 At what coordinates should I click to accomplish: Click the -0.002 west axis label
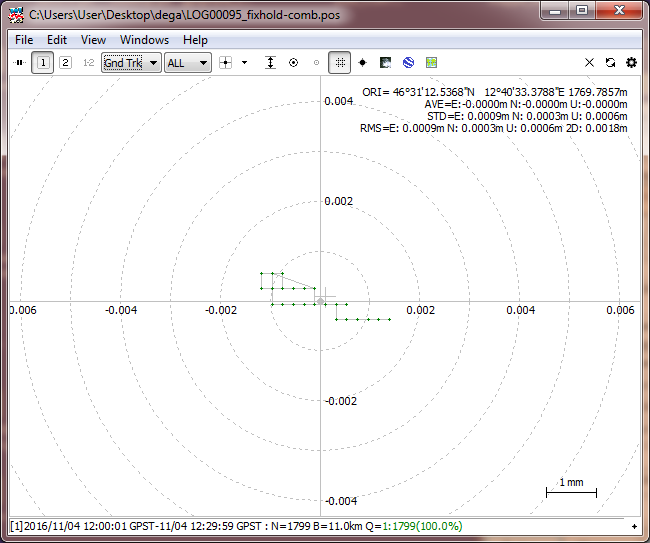pyautogui.click(x=221, y=310)
